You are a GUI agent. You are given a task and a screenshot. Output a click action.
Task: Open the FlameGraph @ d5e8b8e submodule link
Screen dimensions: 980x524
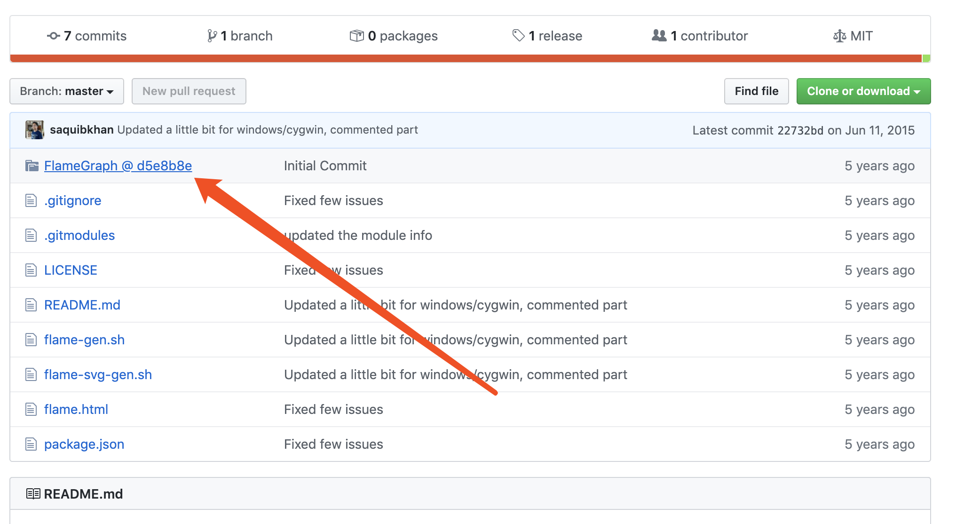coord(118,166)
